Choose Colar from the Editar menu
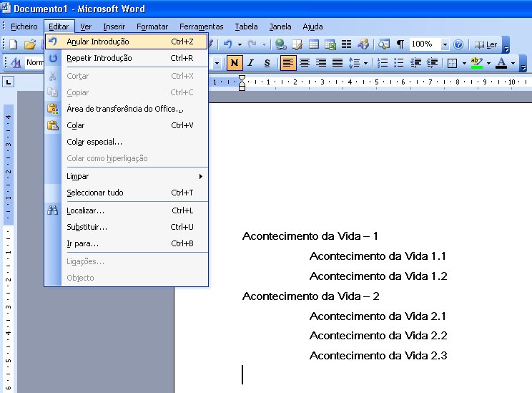532x393 pixels. [127, 125]
